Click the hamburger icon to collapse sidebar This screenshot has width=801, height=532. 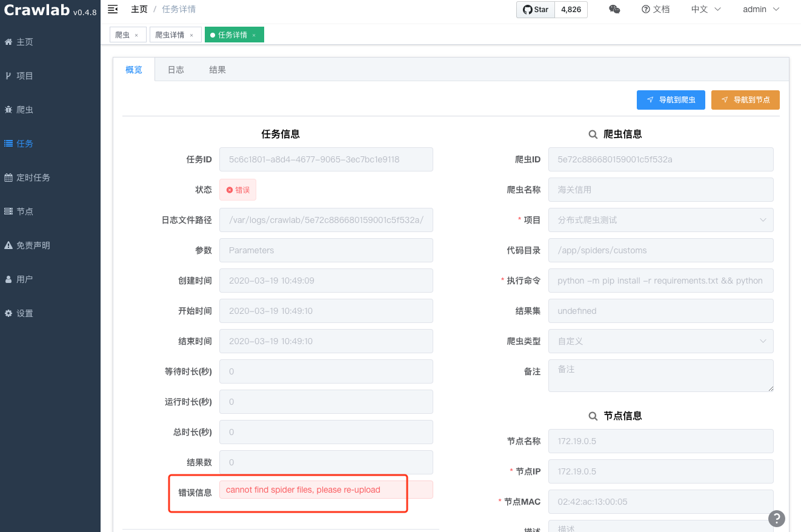tap(111, 9)
